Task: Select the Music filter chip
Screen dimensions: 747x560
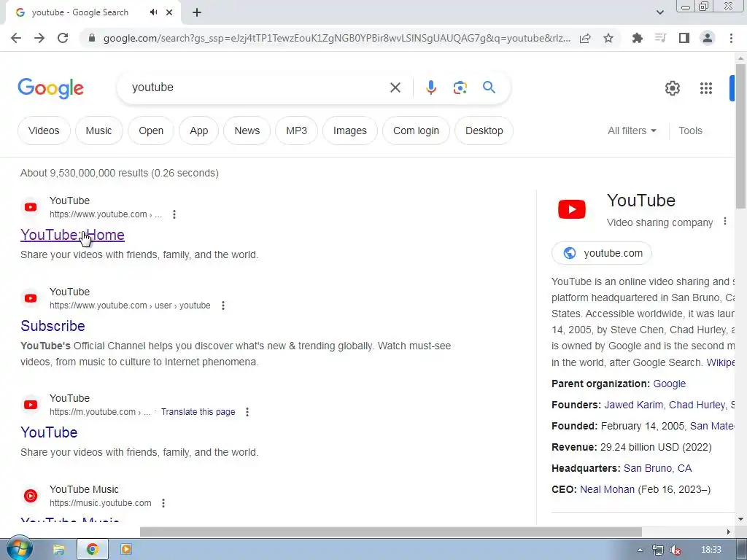Action: tap(98, 131)
